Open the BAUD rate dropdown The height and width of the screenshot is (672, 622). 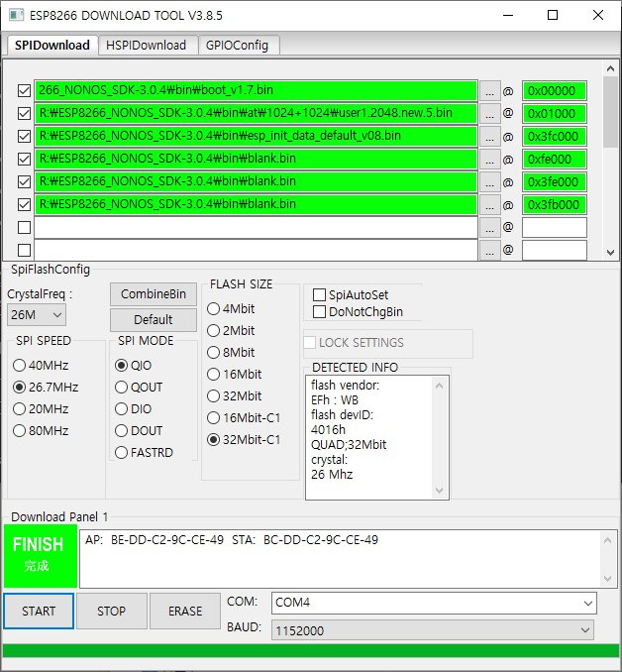(433, 630)
